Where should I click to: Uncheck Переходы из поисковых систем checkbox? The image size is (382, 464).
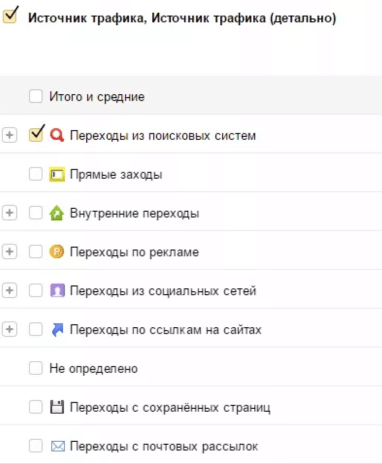(x=36, y=134)
